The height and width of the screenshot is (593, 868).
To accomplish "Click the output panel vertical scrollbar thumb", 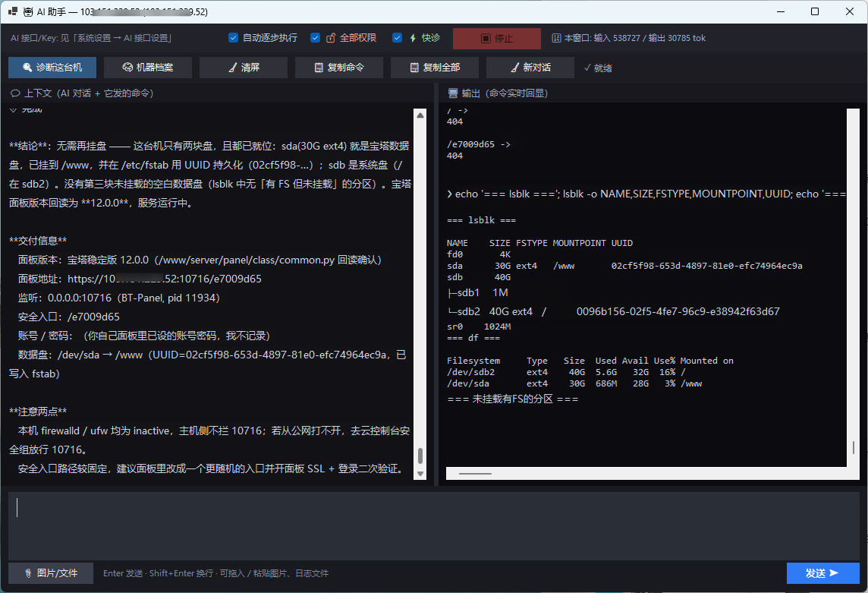I will [853, 446].
